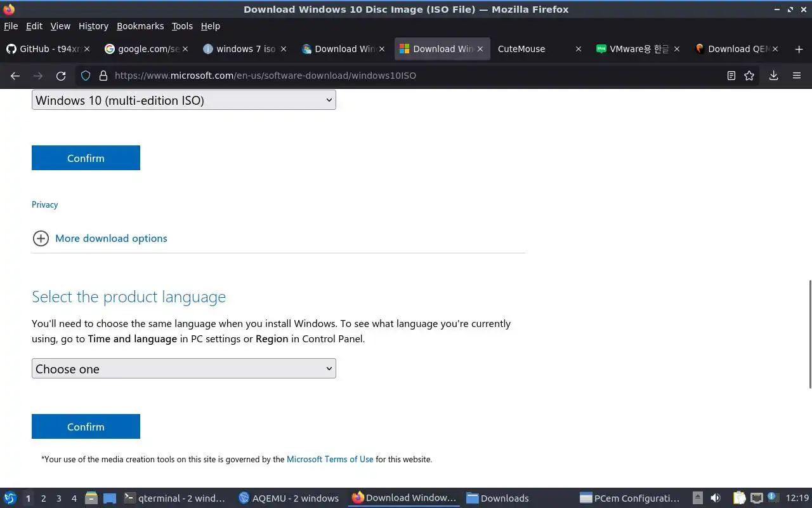Confirm the product language selection
Image resolution: width=812 pixels, height=508 pixels.
point(86,427)
